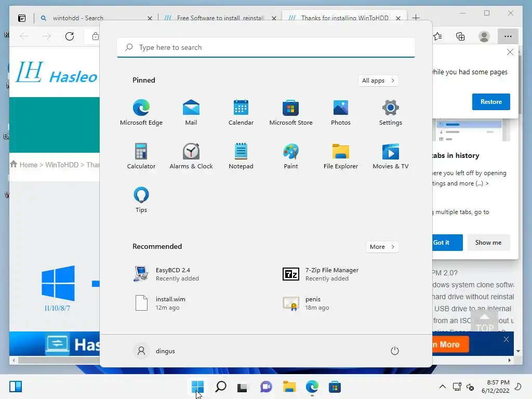Image resolution: width=532 pixels, height=399 pixels.
Task: Open Edge tab actions menu icon
Action: click(x=22, y=18)
